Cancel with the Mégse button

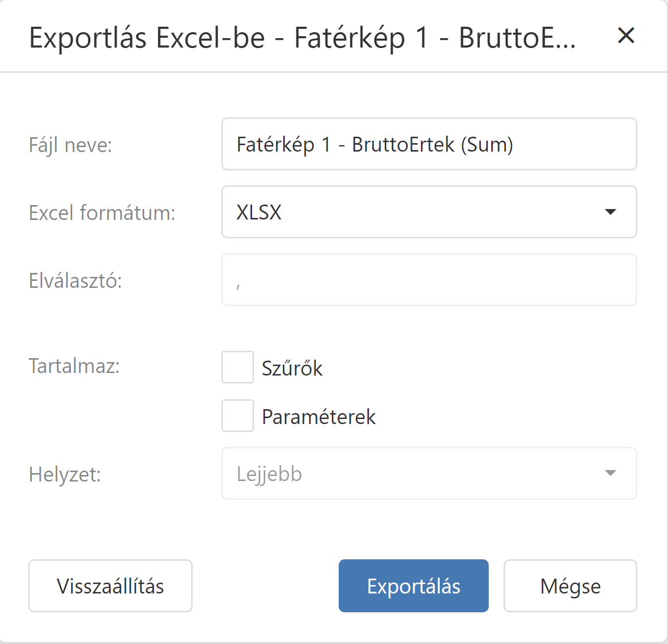[570, 586]
